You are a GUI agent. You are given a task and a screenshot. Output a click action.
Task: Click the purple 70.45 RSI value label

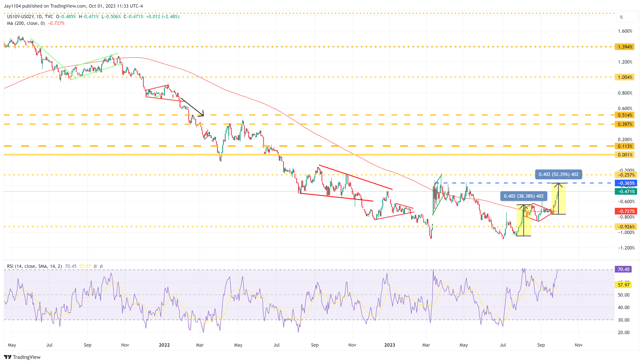pyautogui.click(x=623, y=269)
